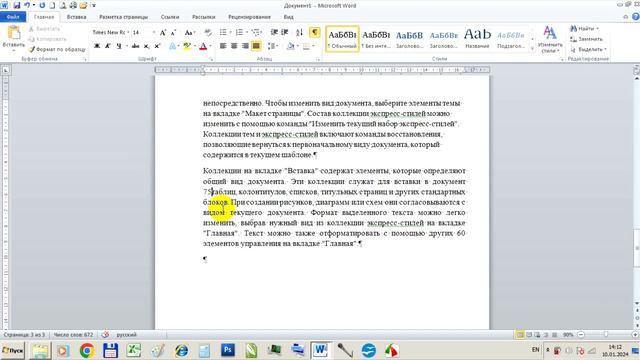Select the Название style thumbnail
The width and height of the screenshot is (640, 360).
(477, 39)
